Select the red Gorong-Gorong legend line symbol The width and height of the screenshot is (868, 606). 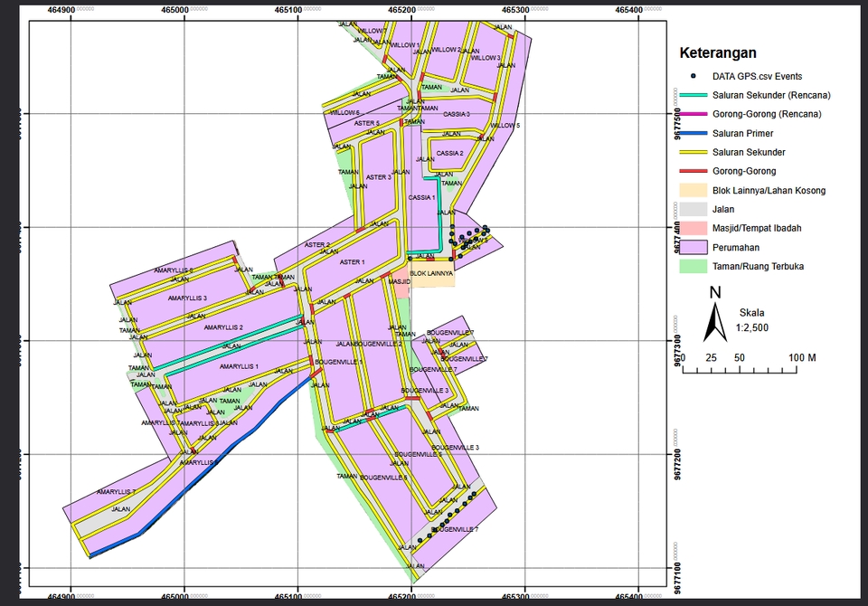pos(693,171)
